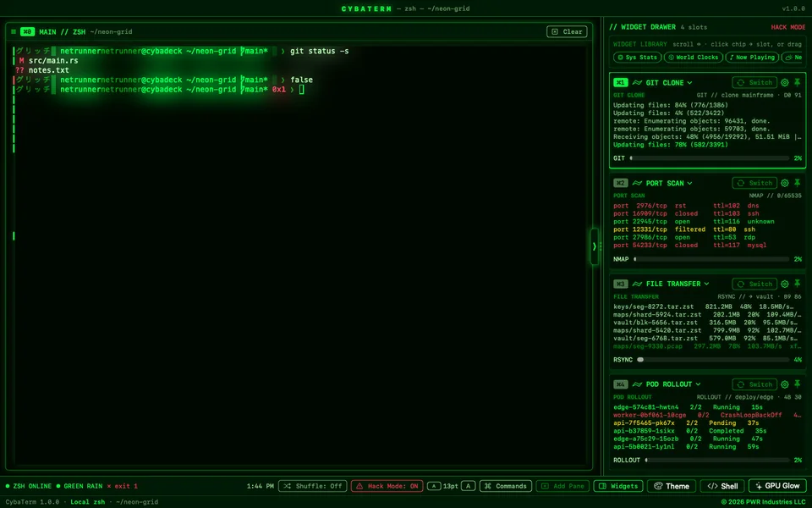Image resolution: width=812 pixels, height=508 pixels.
Task: Click the ROLLOUT progress bar
Action: 717,460
